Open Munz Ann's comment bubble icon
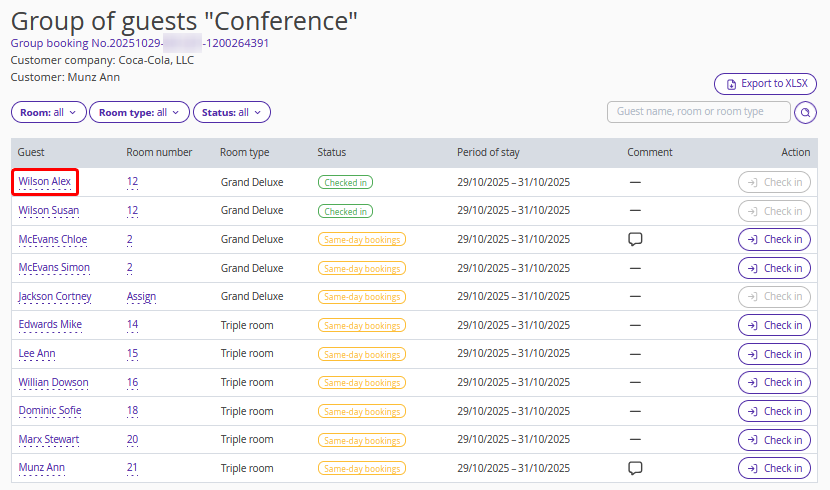 (x=634, y=468)
